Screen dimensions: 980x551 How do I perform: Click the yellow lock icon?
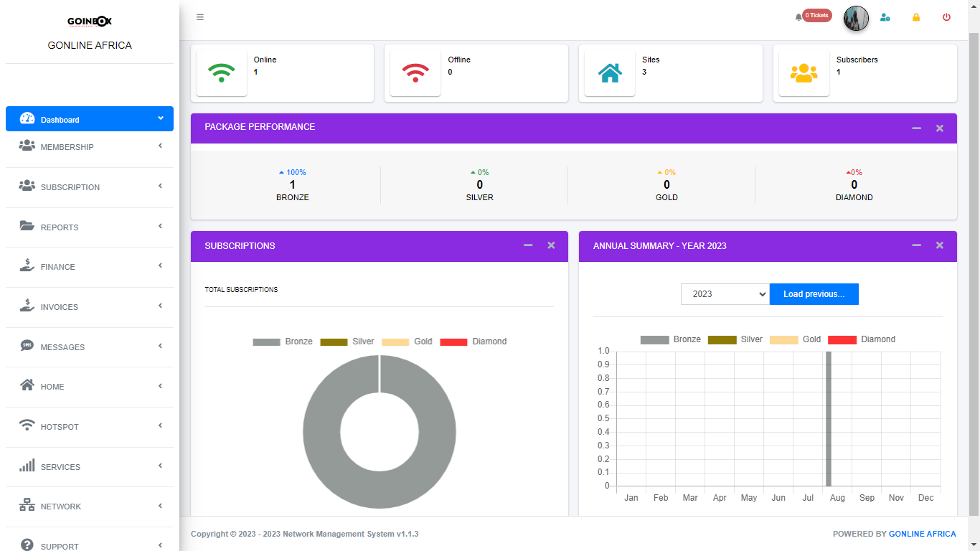coord(916,17)
